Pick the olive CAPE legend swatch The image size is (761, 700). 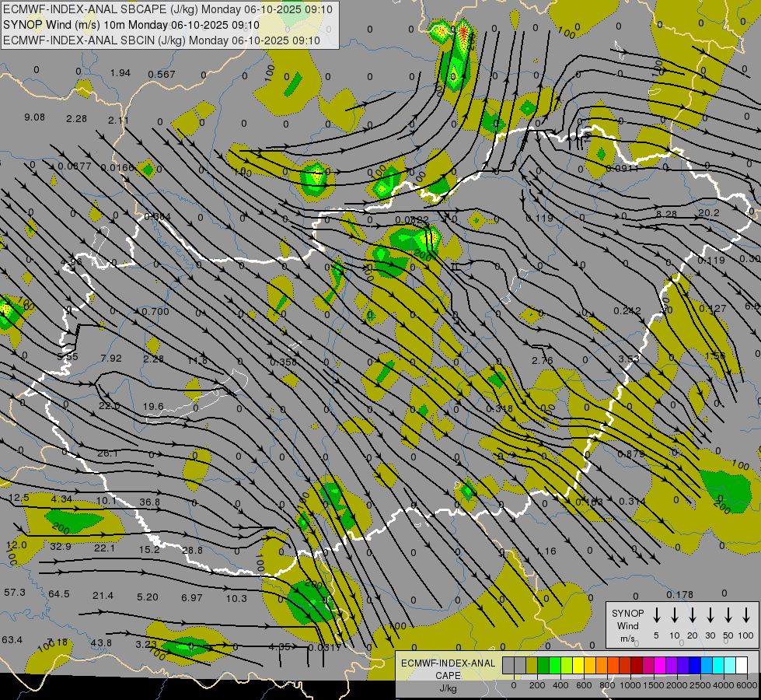[532, 666]
